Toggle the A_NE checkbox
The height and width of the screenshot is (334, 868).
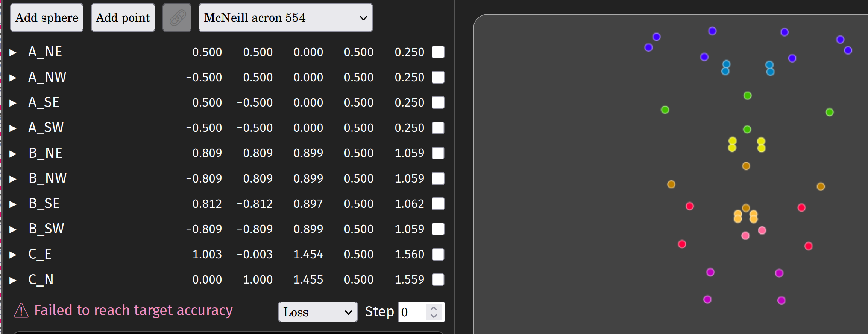pyautogui.click(x=438, y=52)
